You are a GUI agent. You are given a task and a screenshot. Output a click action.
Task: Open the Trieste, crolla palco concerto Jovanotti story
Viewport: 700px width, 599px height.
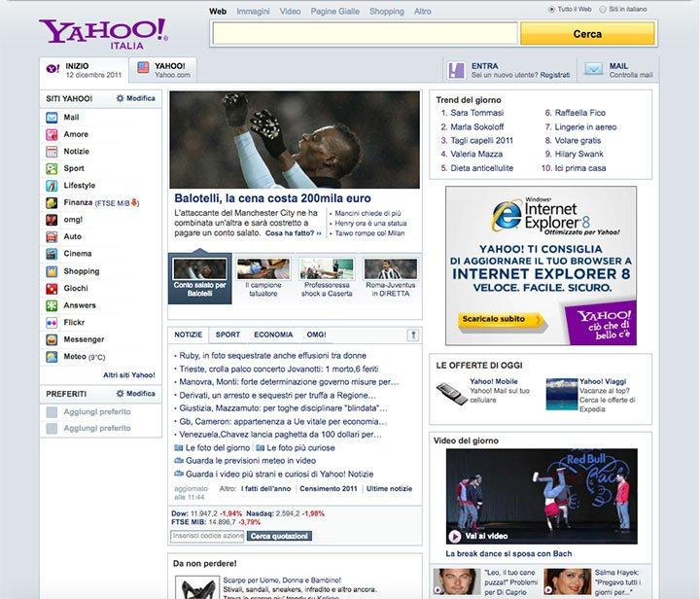(279, 370)
